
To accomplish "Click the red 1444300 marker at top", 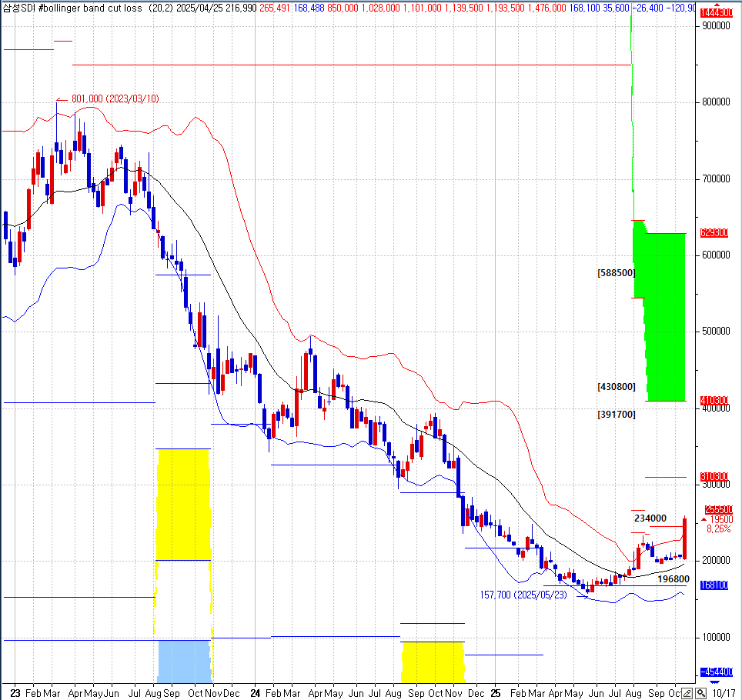I will 716,13.
